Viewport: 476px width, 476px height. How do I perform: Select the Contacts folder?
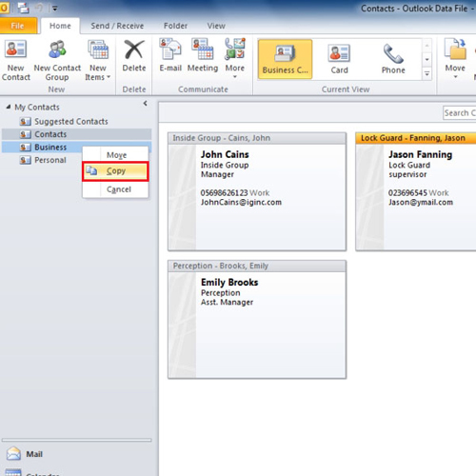click(76, 134)
